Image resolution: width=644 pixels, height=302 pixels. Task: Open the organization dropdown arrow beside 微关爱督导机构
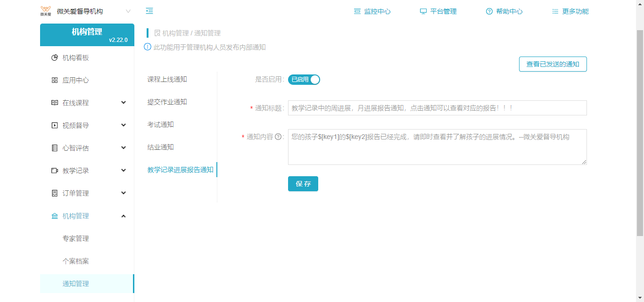(128, 11)
